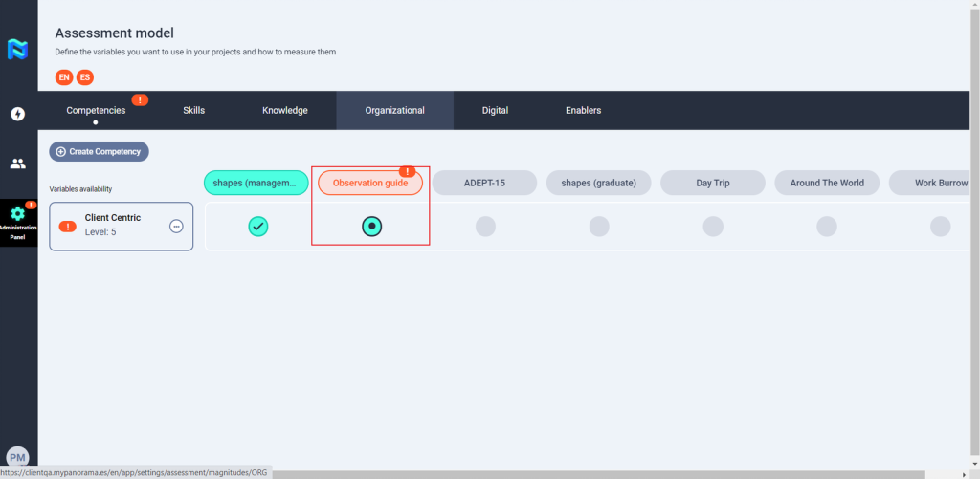Switch to the Skills tab
Screen dimensions: 980x479
coord(193,110)
